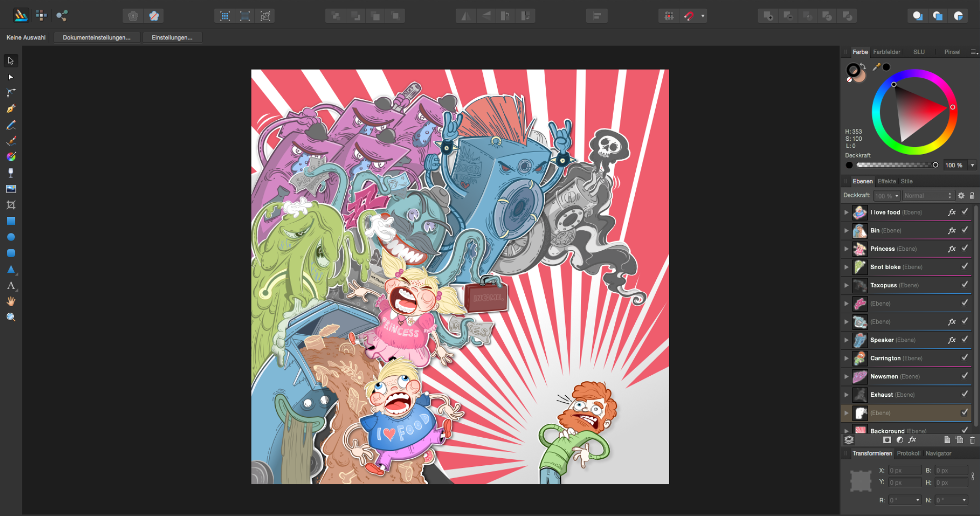Select the Artistic Text tool
Viewport: 980px width, 516px height.
pos(11,286)
